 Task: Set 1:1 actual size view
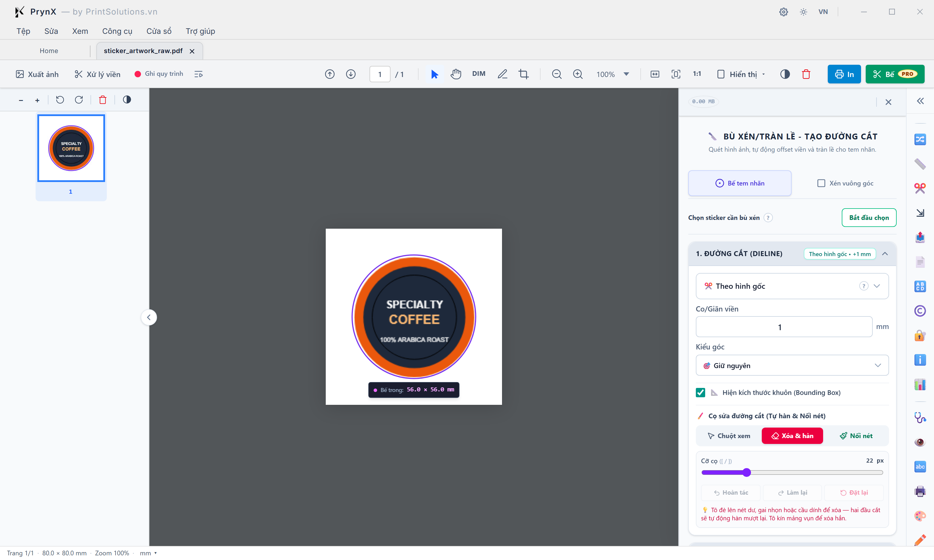pyautogui.click(x=697, y=74)
